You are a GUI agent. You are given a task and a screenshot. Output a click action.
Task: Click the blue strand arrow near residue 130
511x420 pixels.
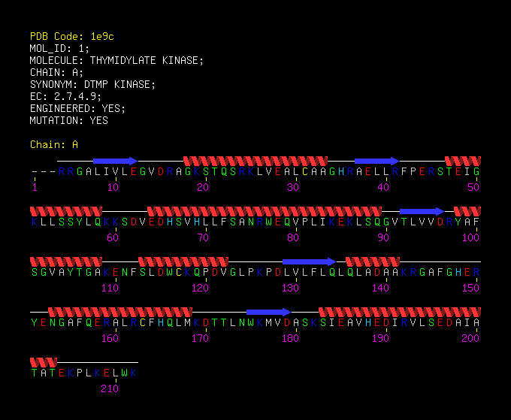tap(309, 261)
